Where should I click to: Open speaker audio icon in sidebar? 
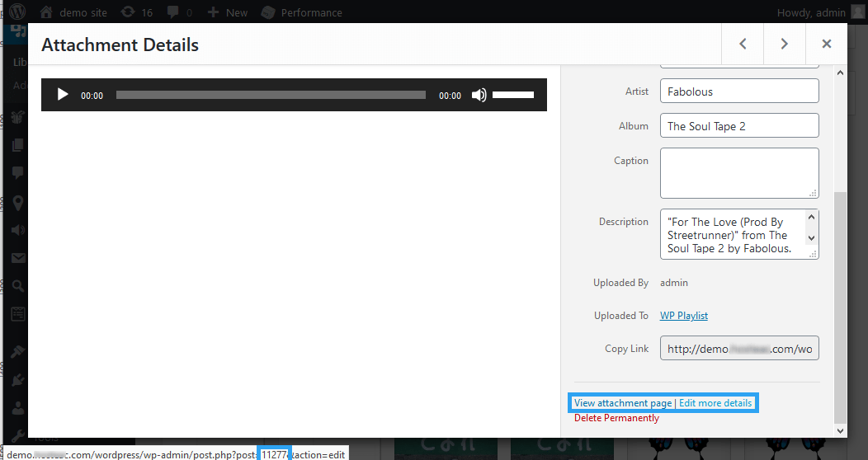[x=17, y=230]
